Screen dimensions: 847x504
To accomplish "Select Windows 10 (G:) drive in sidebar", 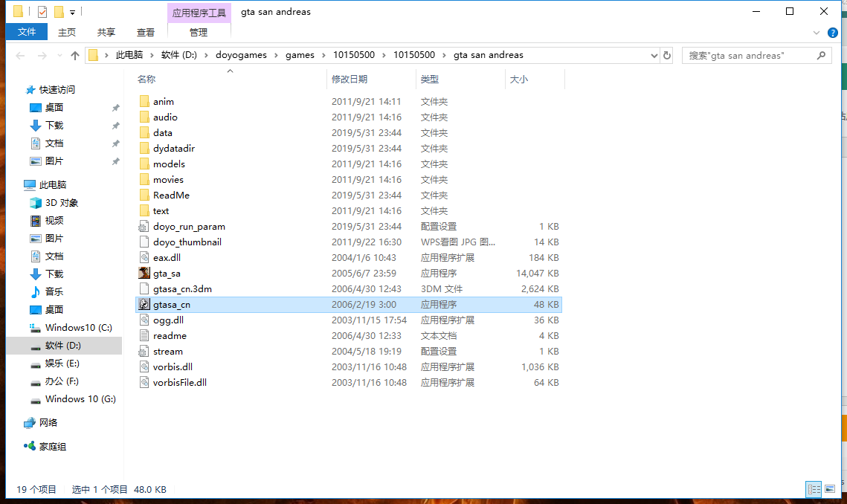I will [x=73, y=398].
